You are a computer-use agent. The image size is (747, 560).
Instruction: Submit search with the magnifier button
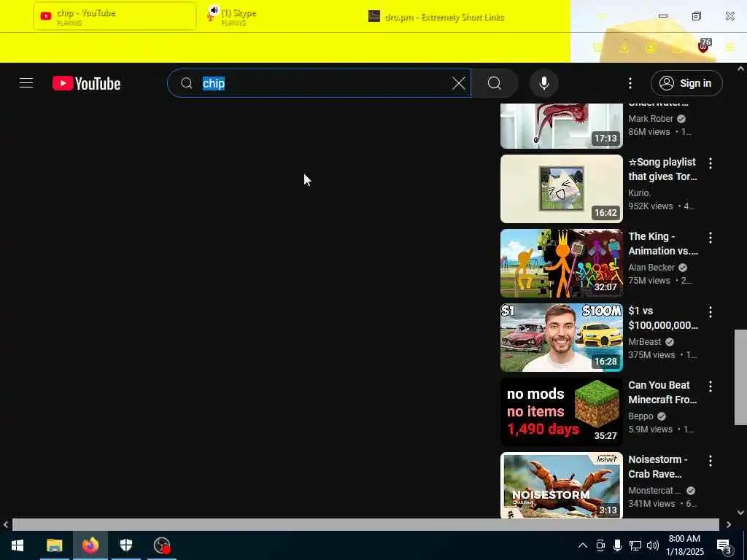tap(495, 83)
